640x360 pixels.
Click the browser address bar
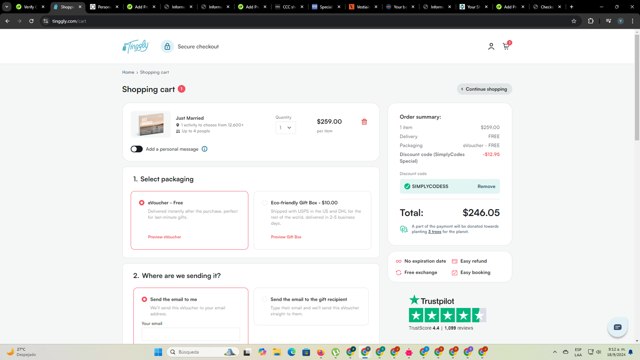click(x=306, y=21)
